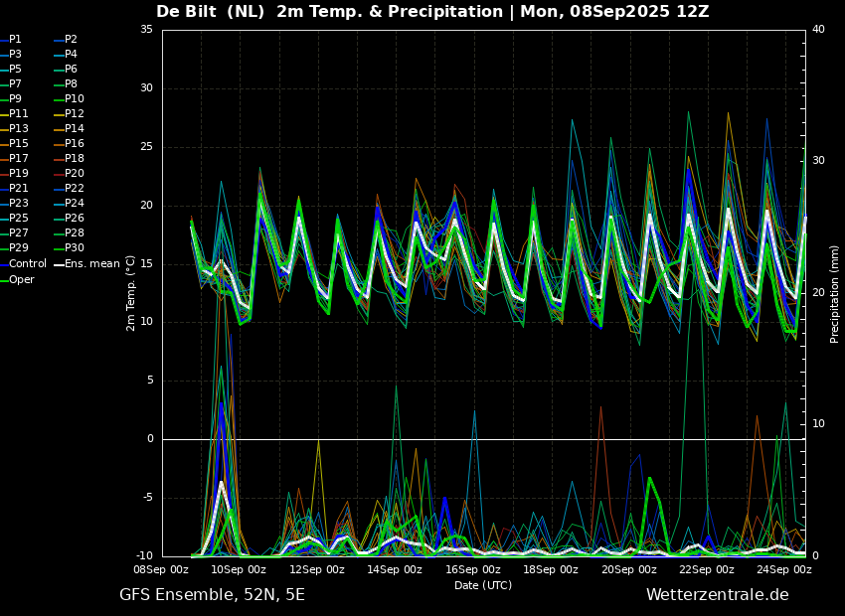Click the chart title De Bilt (NL)
The height and width of the screenshot is (616, 845).
210,11
